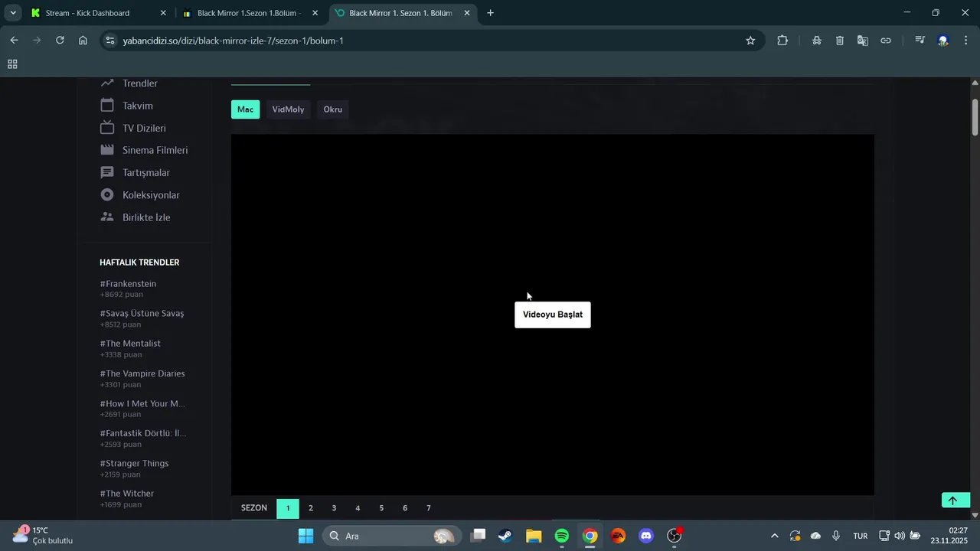The height and width of the screenshot is (551, 980).
Task: Show hidden system tray icons
Action: [774, 536]
